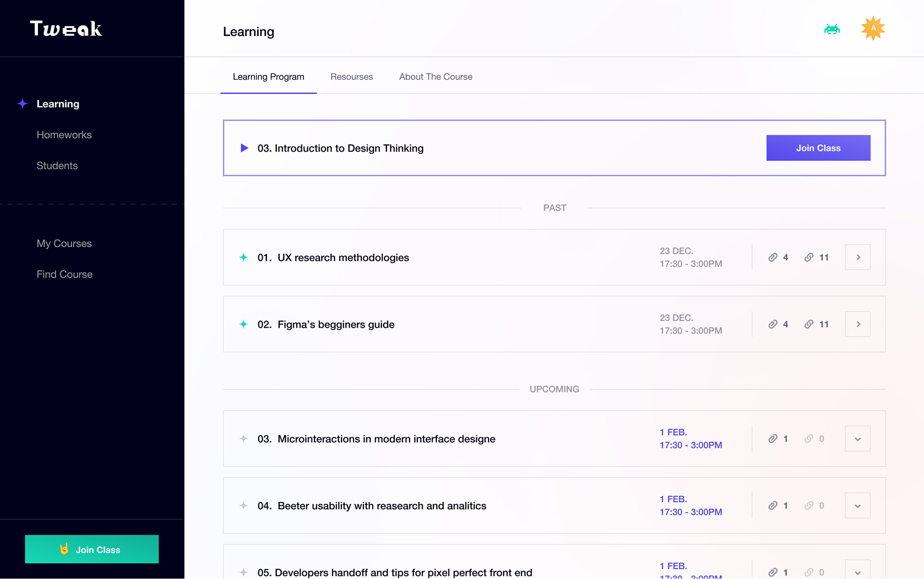This screenshot has width=924, height=579.
Task: Click purple Join Class button
Action: point(818,148)
